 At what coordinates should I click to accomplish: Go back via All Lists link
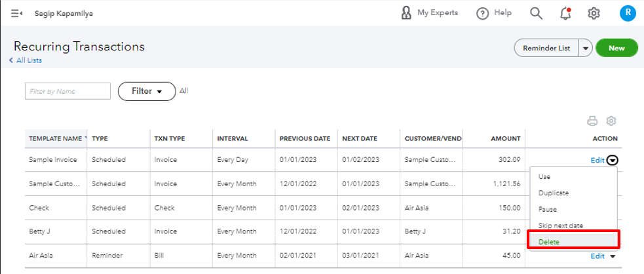pyautogui.click(x=26, y=60)
